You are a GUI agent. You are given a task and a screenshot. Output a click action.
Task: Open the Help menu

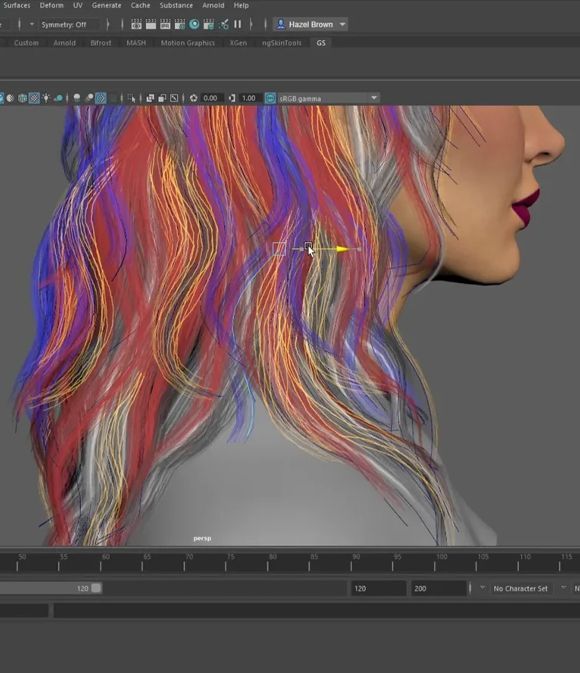pyautogui.click(x=241, y=6)
